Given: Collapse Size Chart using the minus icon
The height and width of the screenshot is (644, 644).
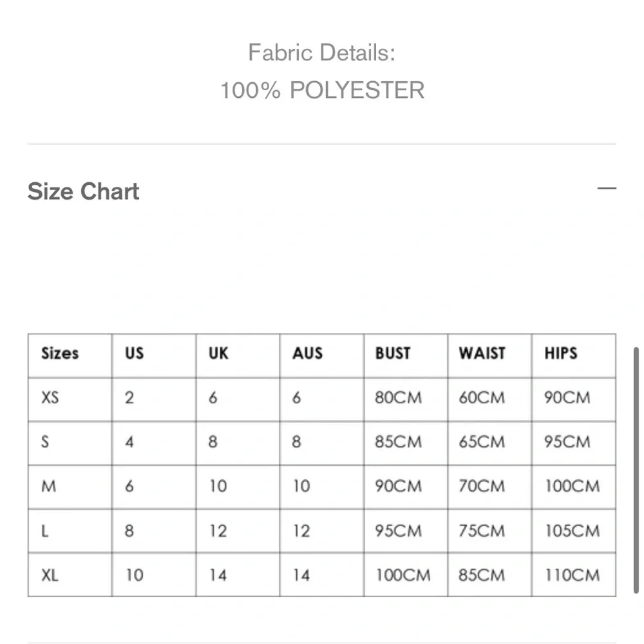Looking at the screenshot, I should pos(607,189).
